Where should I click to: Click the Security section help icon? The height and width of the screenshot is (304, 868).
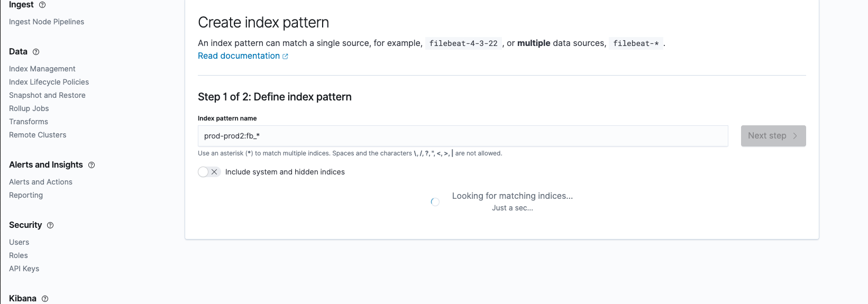coord(50,225)
